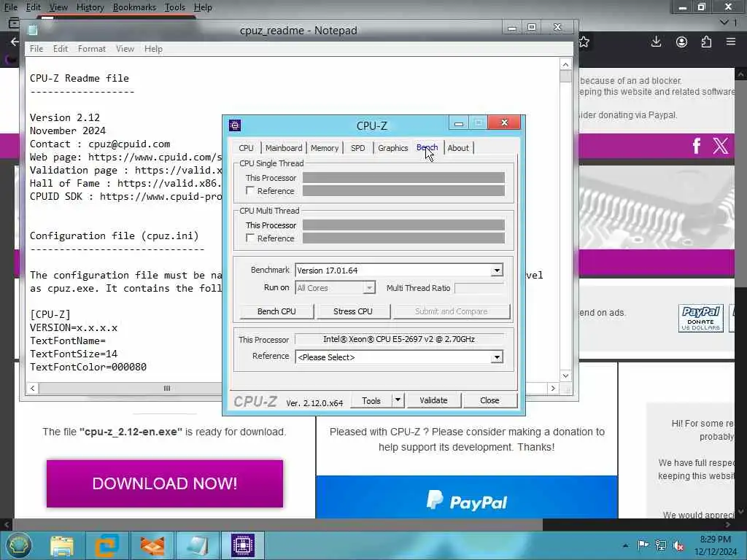Open browser account profile icon
Viewport: 747px width, 560px height.
click(x=682, y=42)
